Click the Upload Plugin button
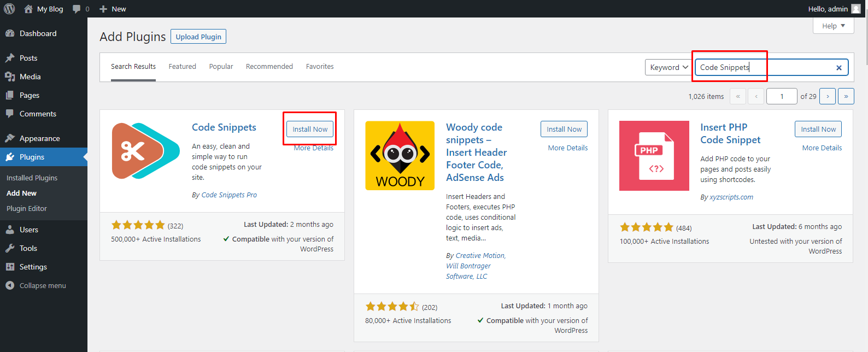868x352 pixels. click(x=198, y=37)
